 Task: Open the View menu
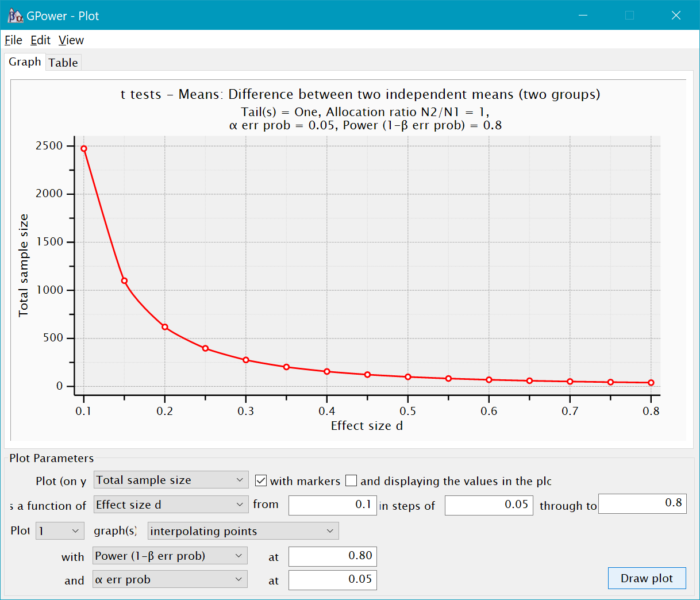(70, 40)
